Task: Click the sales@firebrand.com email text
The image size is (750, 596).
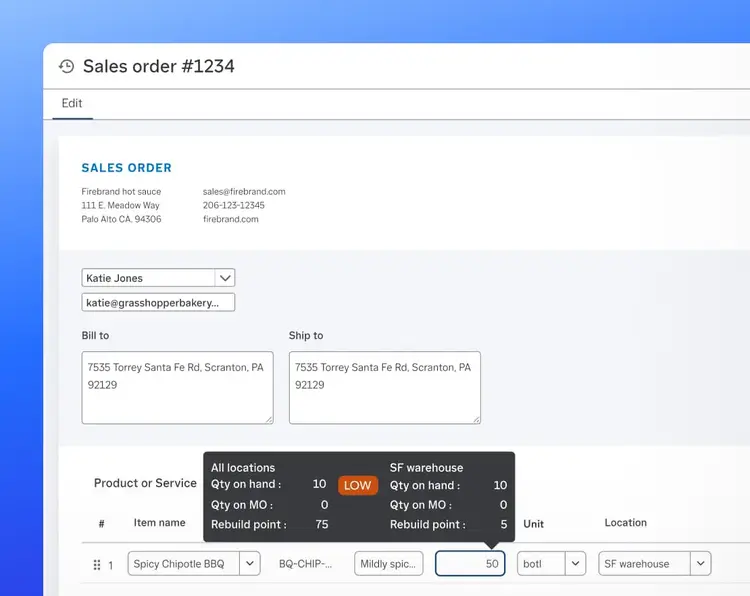Action: click(x=244, y=191)
